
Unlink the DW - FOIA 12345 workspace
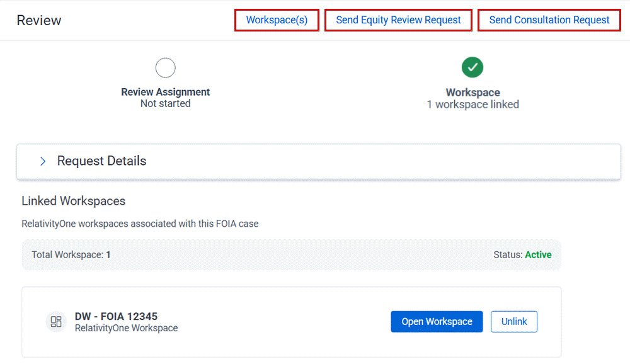(x=513, y=321)
